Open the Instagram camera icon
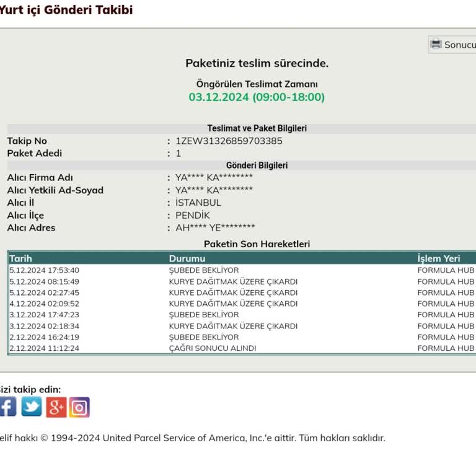This screenshot has width=476, height=476. tap(79, 407)
